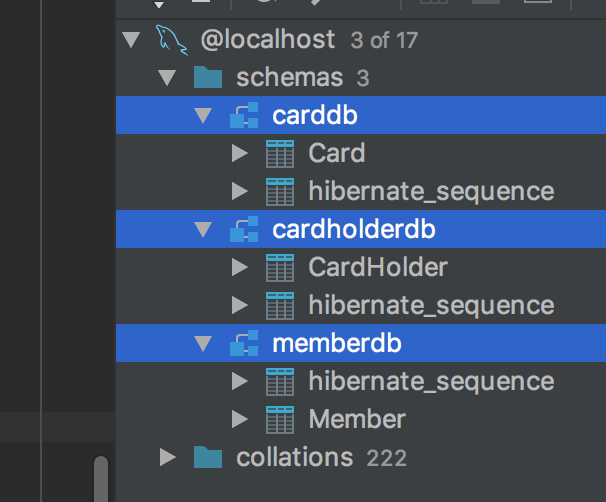Image resolution: width=606 pixels, height=502 pixels.
Task: Collapse the @localhost data source node
Action: coord(131,40)
